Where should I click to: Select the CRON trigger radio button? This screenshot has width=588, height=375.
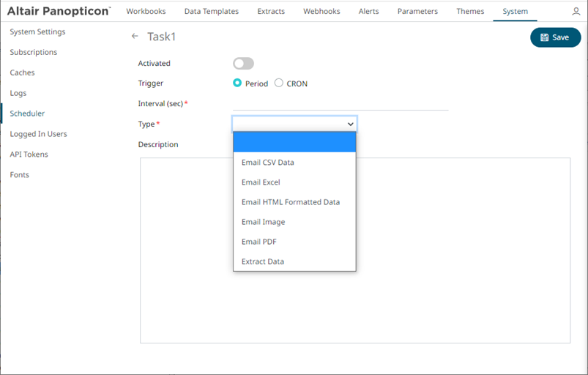(x=279, y=83)
